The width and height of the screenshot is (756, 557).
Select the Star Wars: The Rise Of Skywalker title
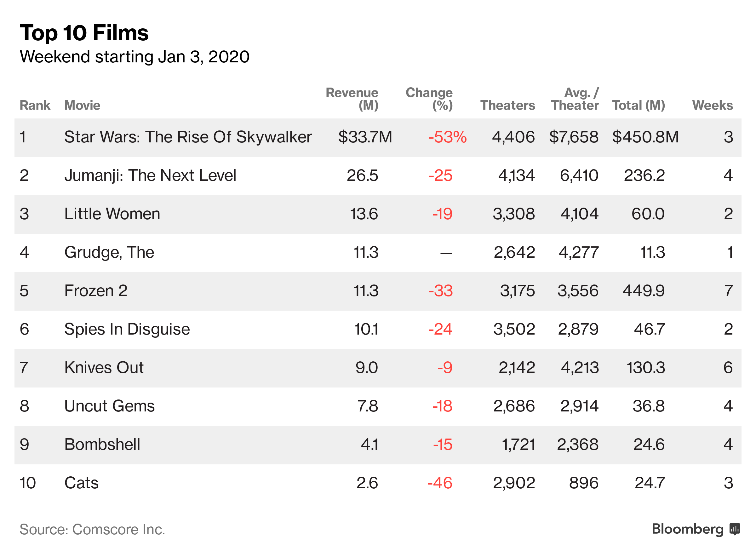pyautogui.click(x=188, y=137)
